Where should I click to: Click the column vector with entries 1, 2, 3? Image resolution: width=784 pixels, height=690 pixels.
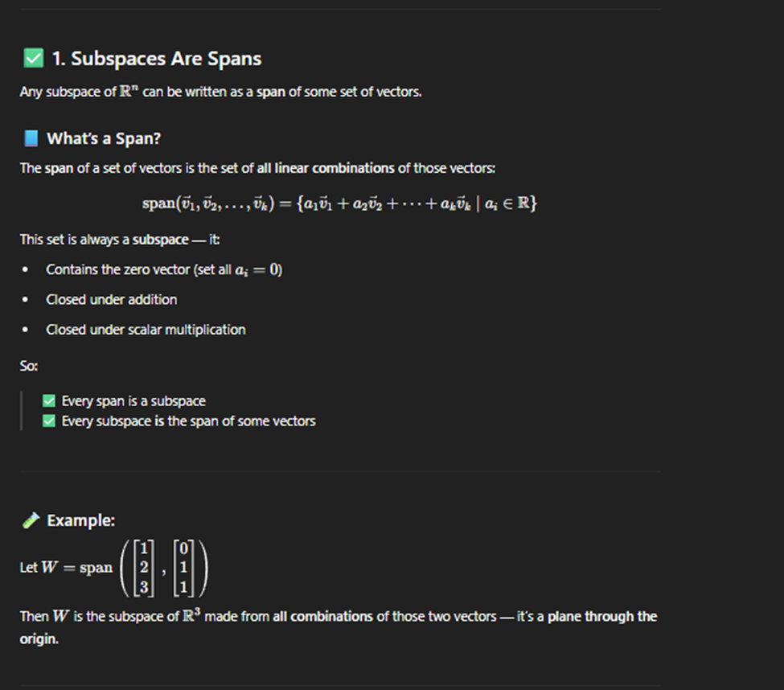click(x=144, y=568)
